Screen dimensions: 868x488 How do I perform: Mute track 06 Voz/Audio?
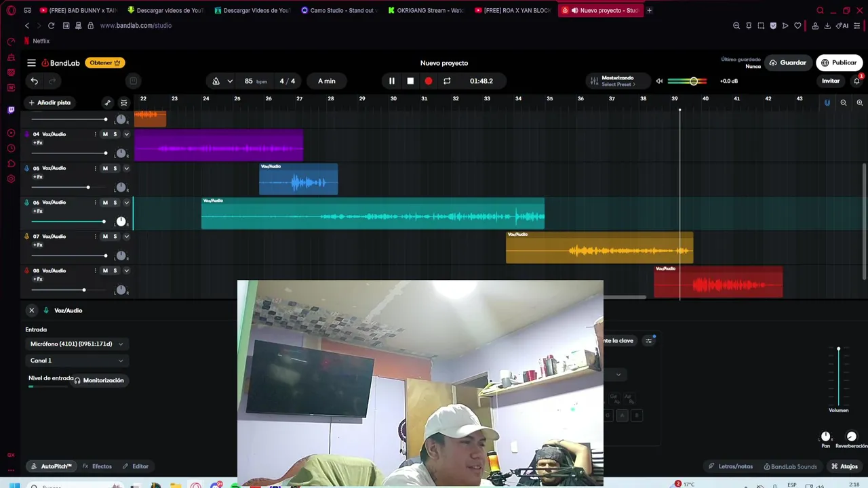pos(105,203)
